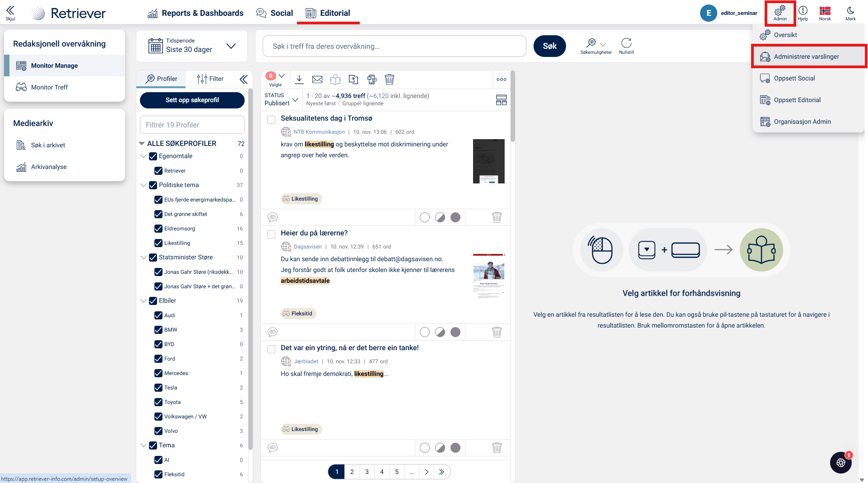
Task: Click the search field for monitoring hits
Action: (x=395, y=46)
